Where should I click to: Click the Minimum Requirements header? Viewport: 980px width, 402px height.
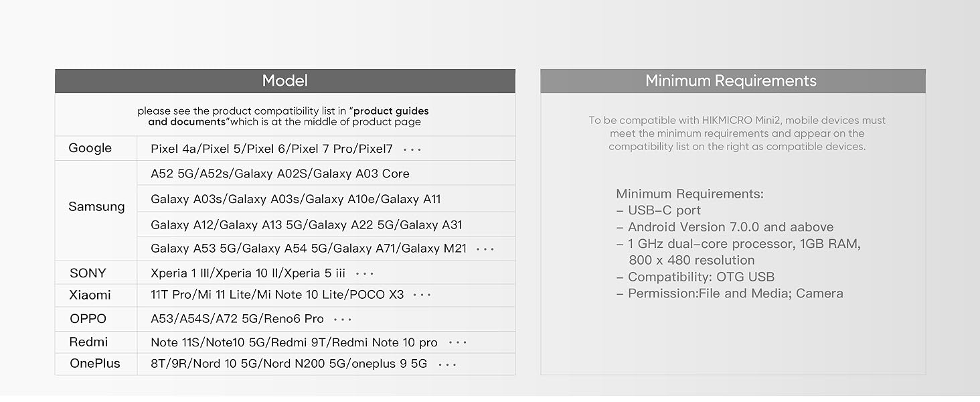pyautogui.click(x=731, y=81)
